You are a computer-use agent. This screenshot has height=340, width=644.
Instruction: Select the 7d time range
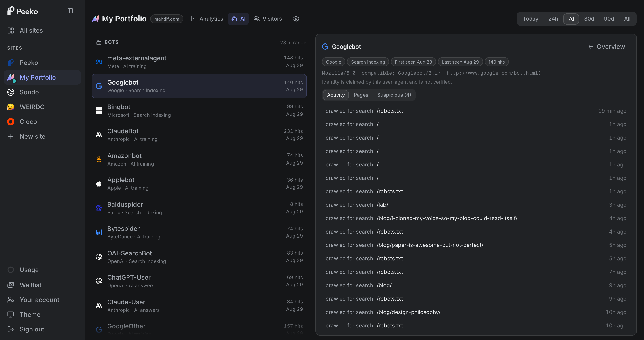(x=571, y=19)
